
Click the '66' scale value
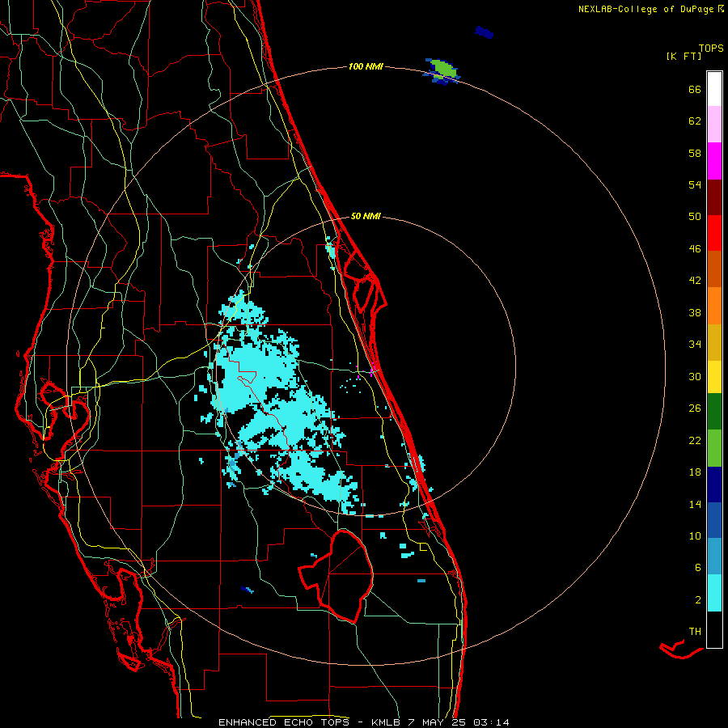click(x=695, y=90)
